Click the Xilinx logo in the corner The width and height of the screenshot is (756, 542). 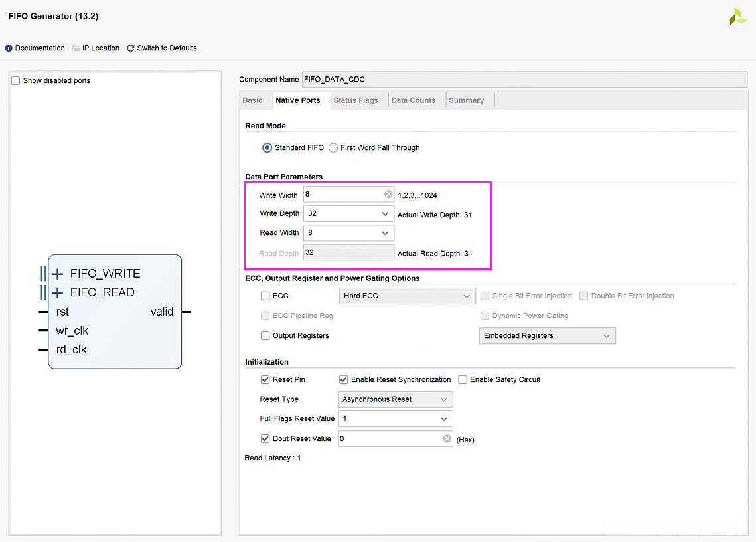pyautogui.click(x=737, y=17)
